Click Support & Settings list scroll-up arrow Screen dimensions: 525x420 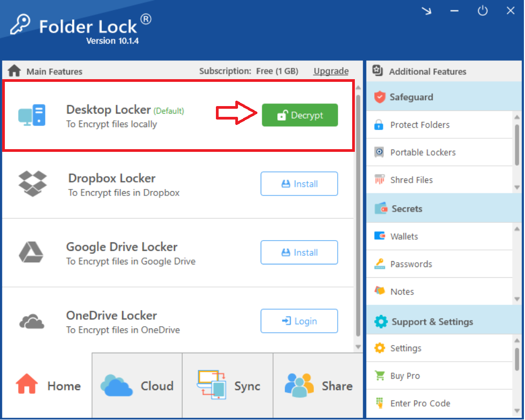[517, 341]
